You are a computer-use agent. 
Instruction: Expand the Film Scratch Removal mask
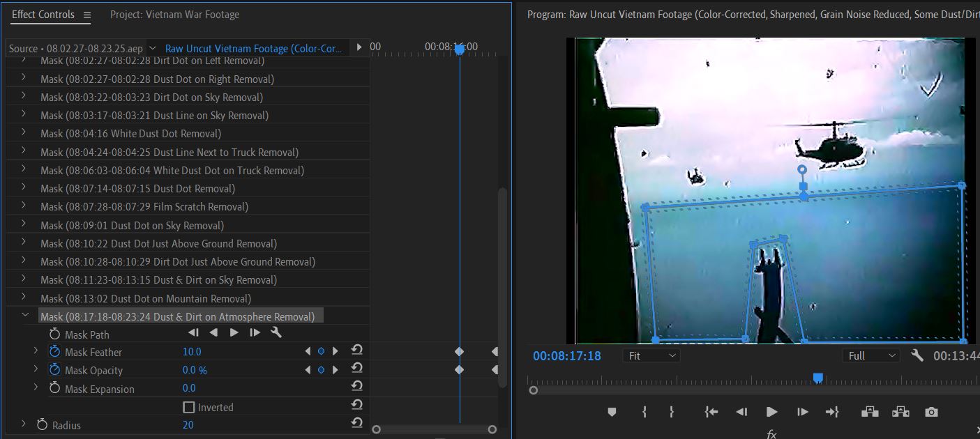23,206
